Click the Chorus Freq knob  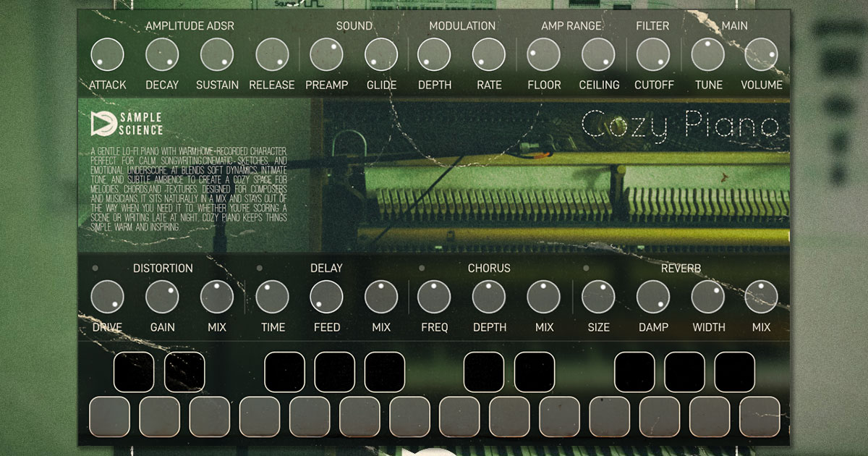click(434, 297)
